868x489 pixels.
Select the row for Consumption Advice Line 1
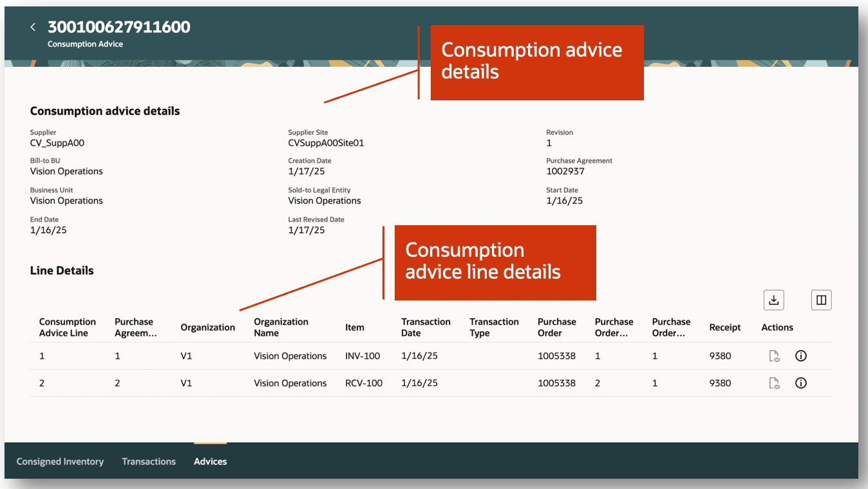(258, 356)
